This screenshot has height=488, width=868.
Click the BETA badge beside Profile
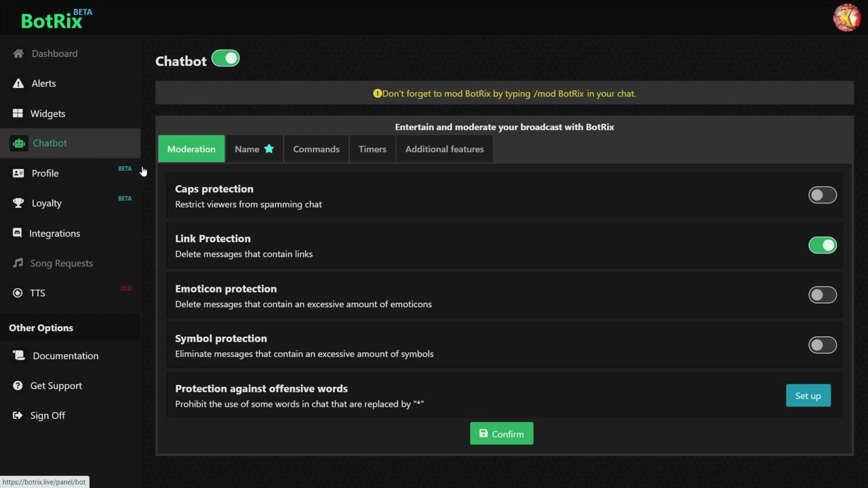click(x=125, y=169)
